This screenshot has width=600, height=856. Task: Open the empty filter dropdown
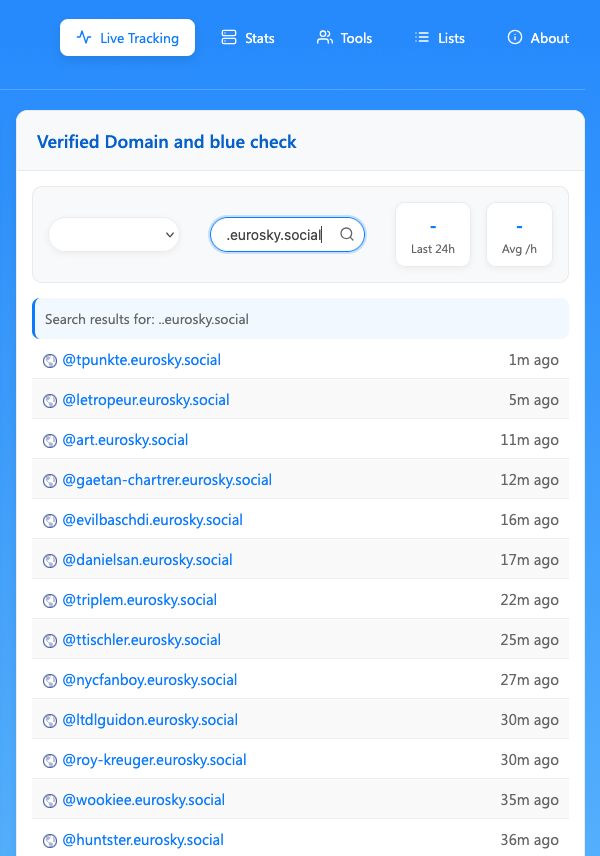[114, 235]
